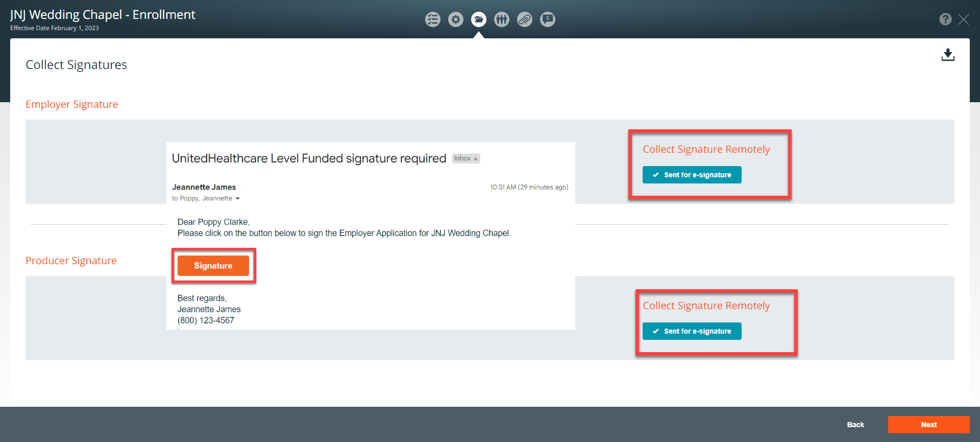Viewport: 980px width, 442px height.
Task: Click the Effective Date February 1, 2023 text
Action: (x=55, y=28)
